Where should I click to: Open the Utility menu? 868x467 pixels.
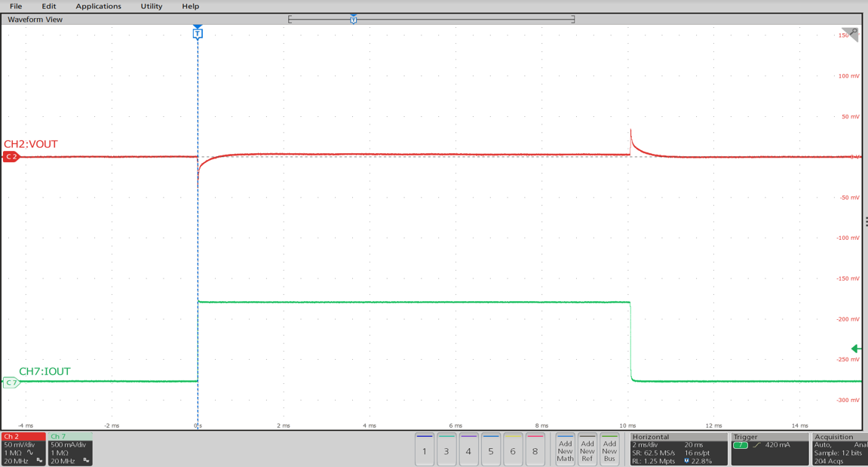pos(151,6)
